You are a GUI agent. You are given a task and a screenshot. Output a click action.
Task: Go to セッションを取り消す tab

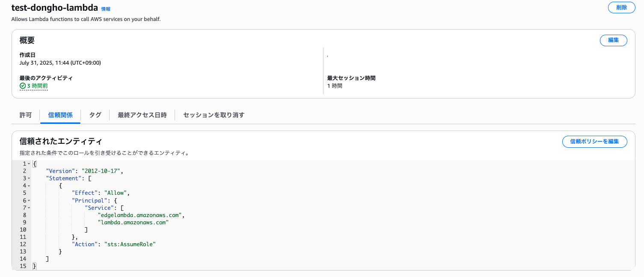(214, 115)
